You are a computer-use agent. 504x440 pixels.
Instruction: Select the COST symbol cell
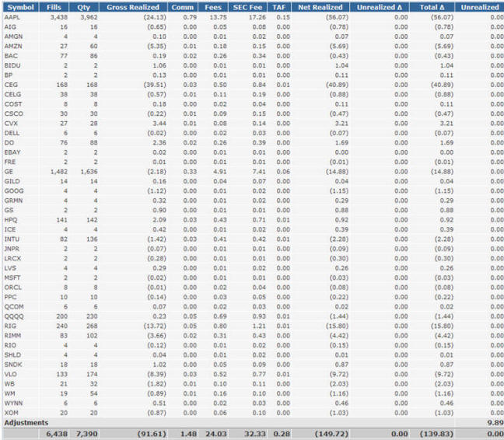click(13, 104)
